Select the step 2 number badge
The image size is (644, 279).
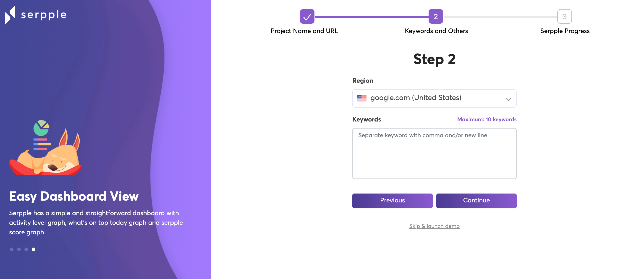[436, 16]
